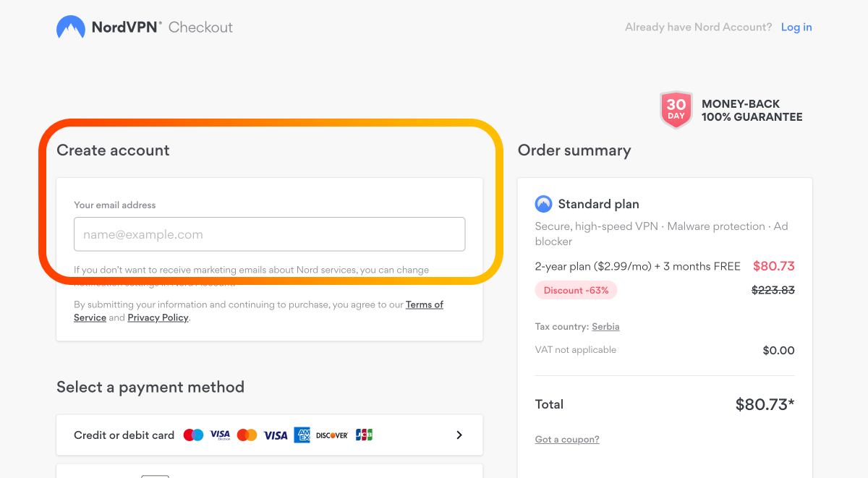
Task: Select the Mastercard red-blue card icon
Action: click(x=193, y=435)
